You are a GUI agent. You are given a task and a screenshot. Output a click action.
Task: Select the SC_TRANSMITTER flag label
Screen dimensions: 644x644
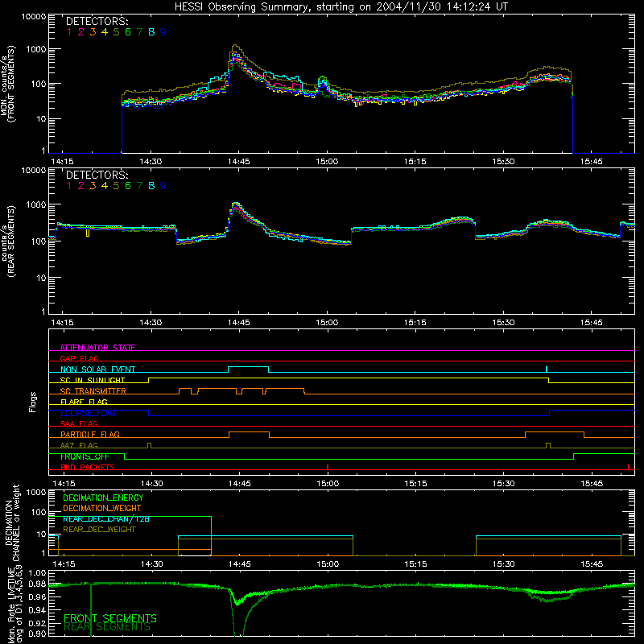tap(93, 391)
